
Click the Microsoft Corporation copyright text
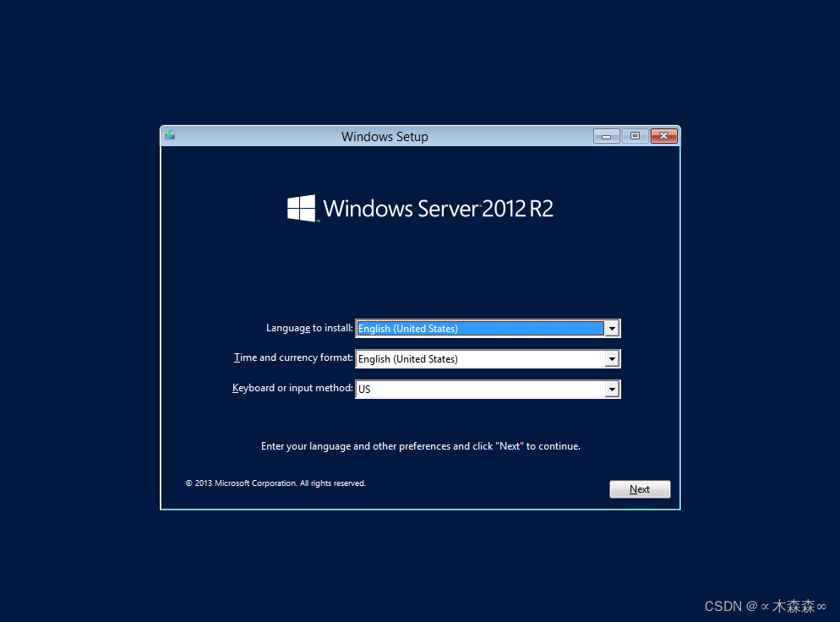tap(275, 483)
